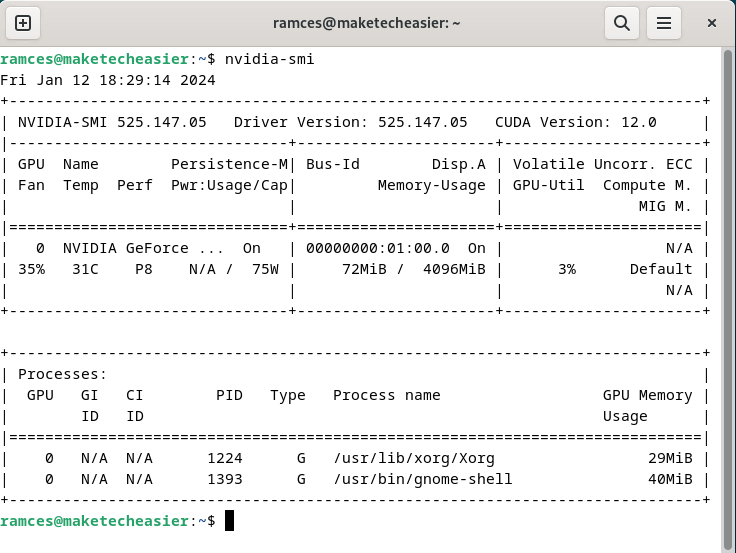Click the GPU-Util header
The image size is (736, 553).
pos(548,185)
